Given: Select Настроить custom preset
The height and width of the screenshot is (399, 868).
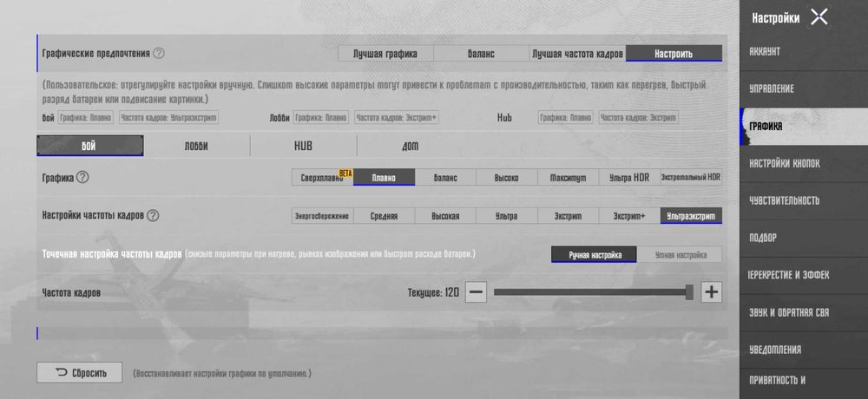Looking at the screenshot, I should pyautogui.click(x=674, y=54).
